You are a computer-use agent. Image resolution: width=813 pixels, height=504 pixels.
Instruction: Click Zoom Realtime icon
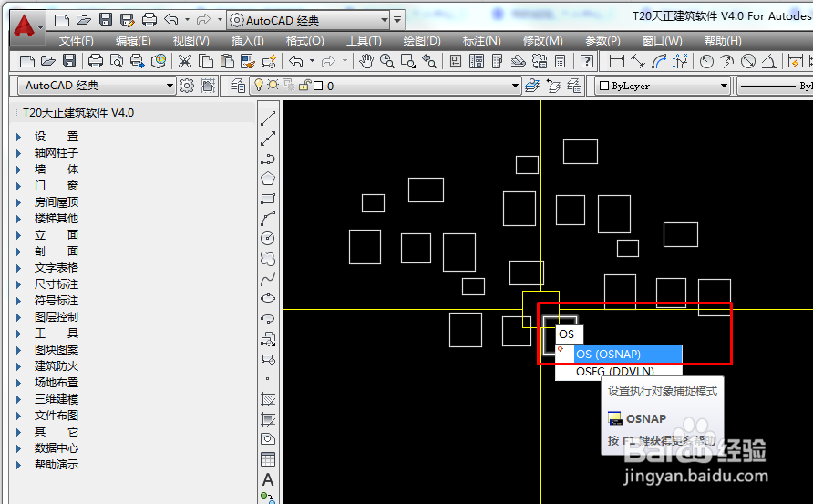tap(386, 61)
